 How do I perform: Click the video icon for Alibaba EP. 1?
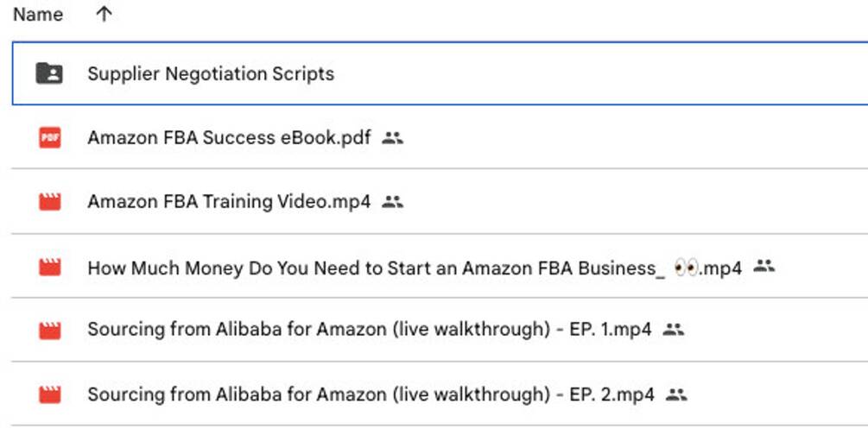(50, 330)
